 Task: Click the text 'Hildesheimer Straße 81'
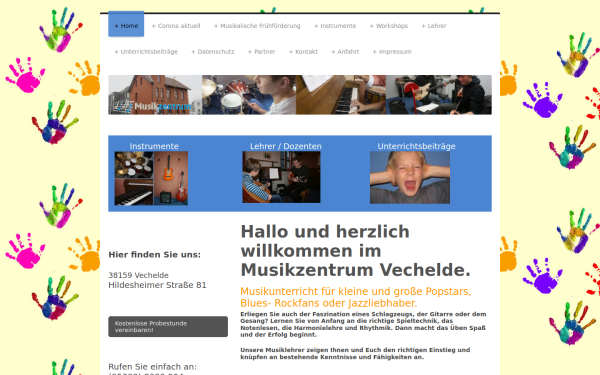(157, 285)
